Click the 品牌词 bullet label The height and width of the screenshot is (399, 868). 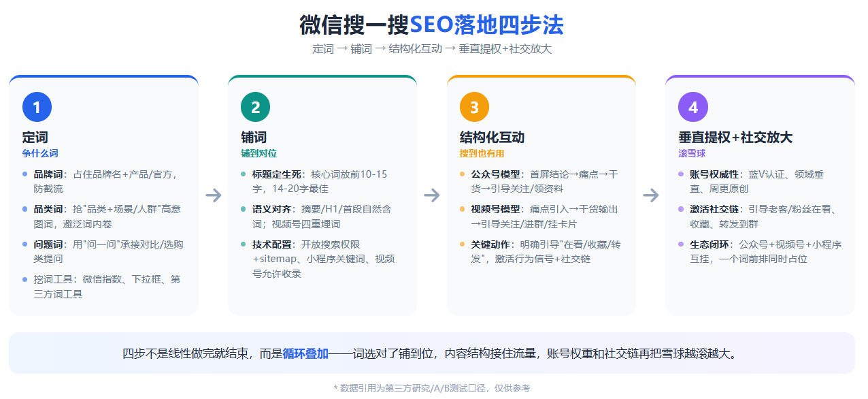pos(47,174)
